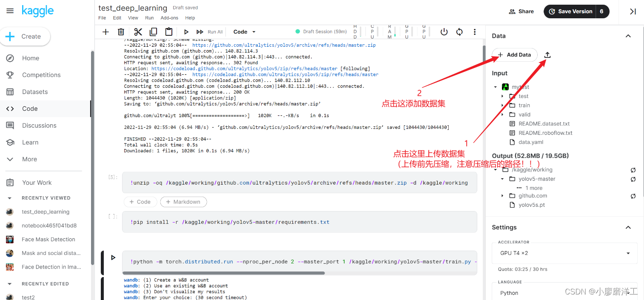The height and width of the screenshot is (300, 644).
Task: Insert a new Code cell below
Action: coord(140,202)
